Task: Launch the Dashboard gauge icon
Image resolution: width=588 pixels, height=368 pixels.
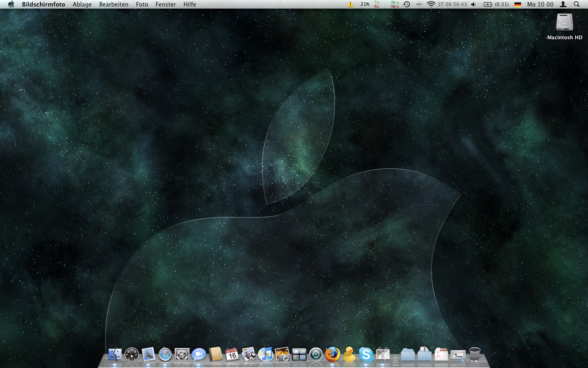Action: pyautogui.click(x=131, y=355)
